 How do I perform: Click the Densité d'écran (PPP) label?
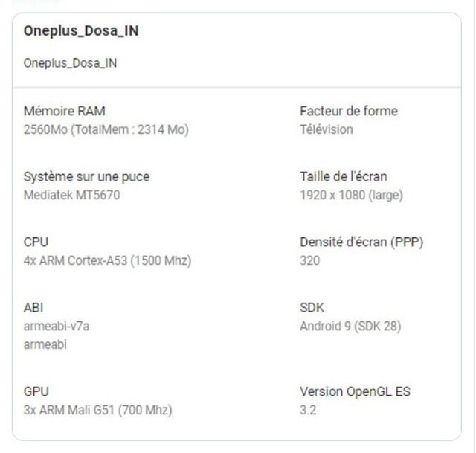[x=361, y=242]
